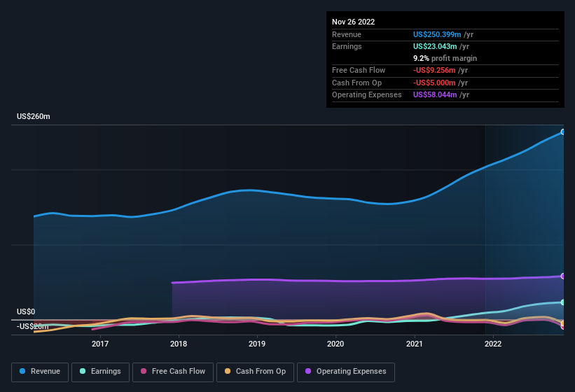Click the purple Operating Expenses endpoint marker
The image size is (575, 392).
tap(563, 276)
